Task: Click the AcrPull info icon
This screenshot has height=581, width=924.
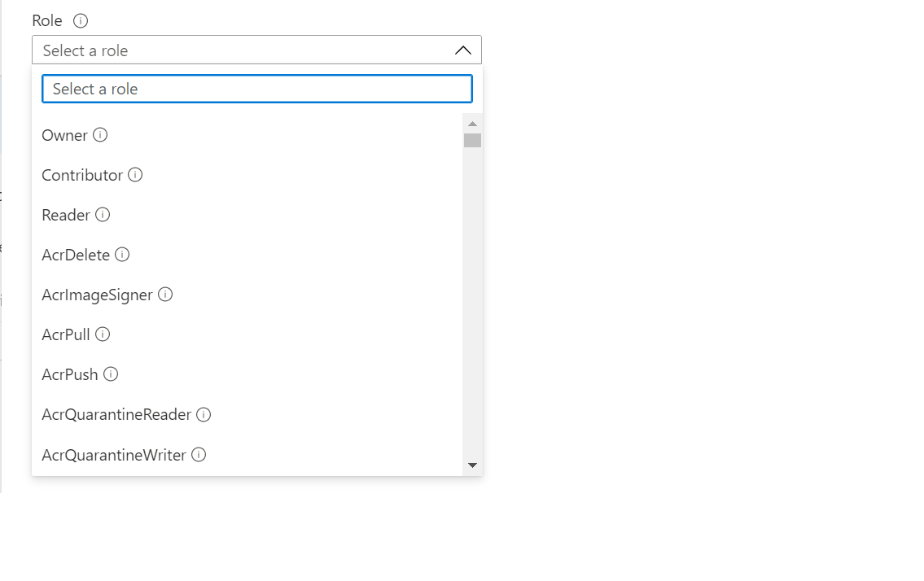Action: (103, 334)
